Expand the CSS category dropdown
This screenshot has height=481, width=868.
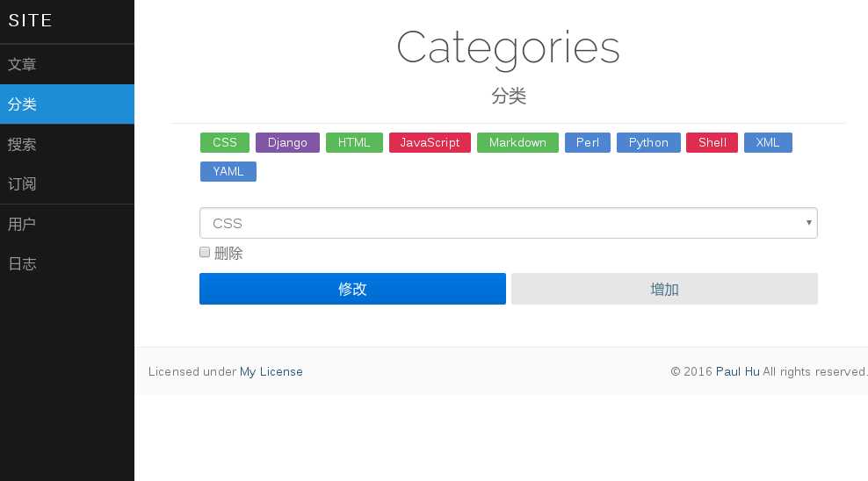tap(508, 223)
